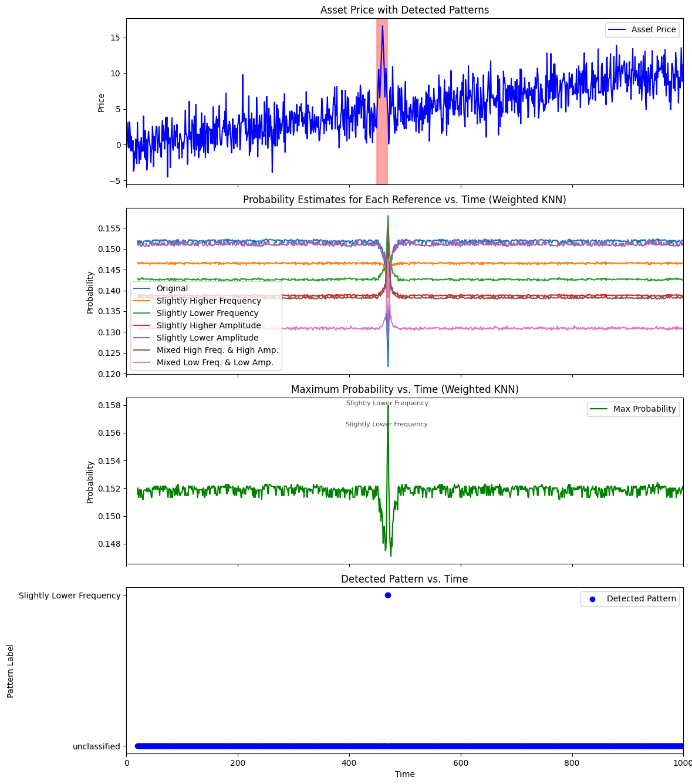Select the 15 tick on Price axis
Screen dimensions: 692x784
tap(115, 38)
